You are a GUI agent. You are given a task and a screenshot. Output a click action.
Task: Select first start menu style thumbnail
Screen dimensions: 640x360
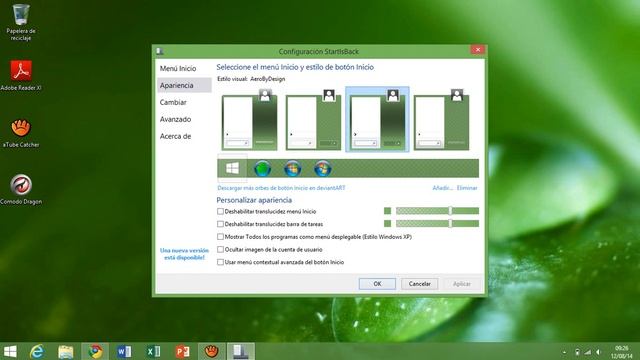[249, 120]
